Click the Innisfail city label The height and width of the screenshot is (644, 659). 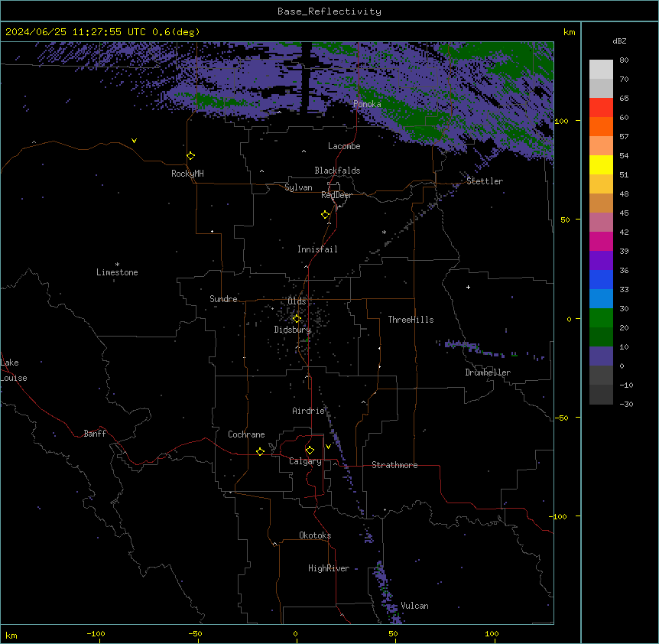coord(317,249)
